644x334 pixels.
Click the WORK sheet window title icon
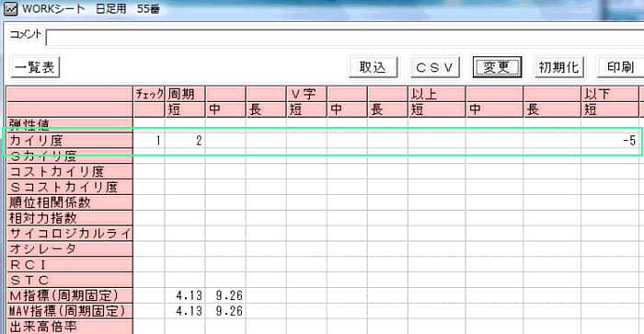point(10,8)
